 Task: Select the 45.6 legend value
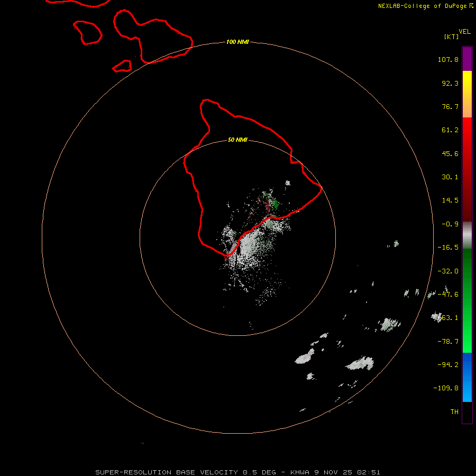coord(450,153)
